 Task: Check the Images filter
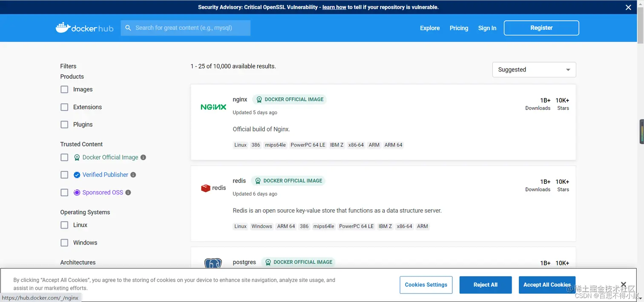click(64, 89)
